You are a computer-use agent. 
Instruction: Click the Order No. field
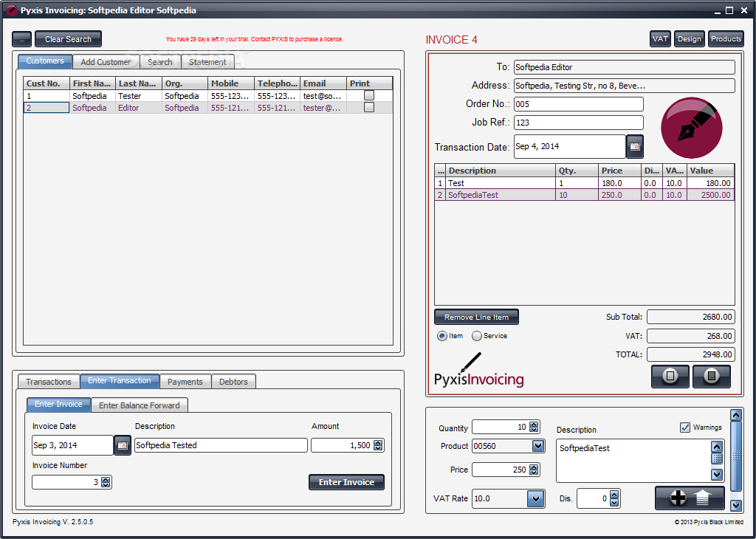coord(579,104)
